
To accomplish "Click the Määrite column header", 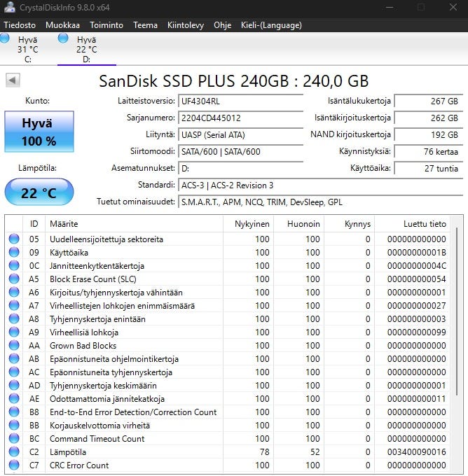I will tap(133, 224).
